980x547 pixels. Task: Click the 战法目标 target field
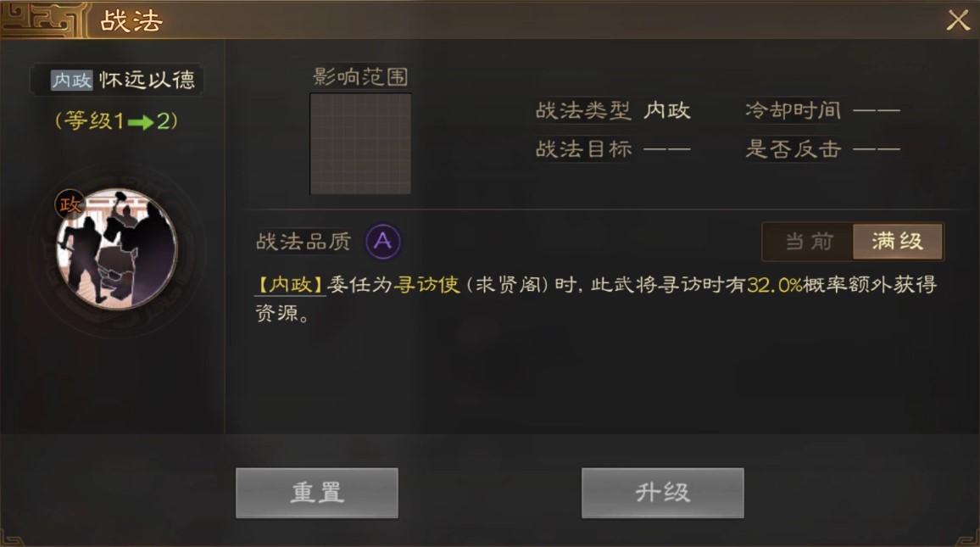[613, 148]
